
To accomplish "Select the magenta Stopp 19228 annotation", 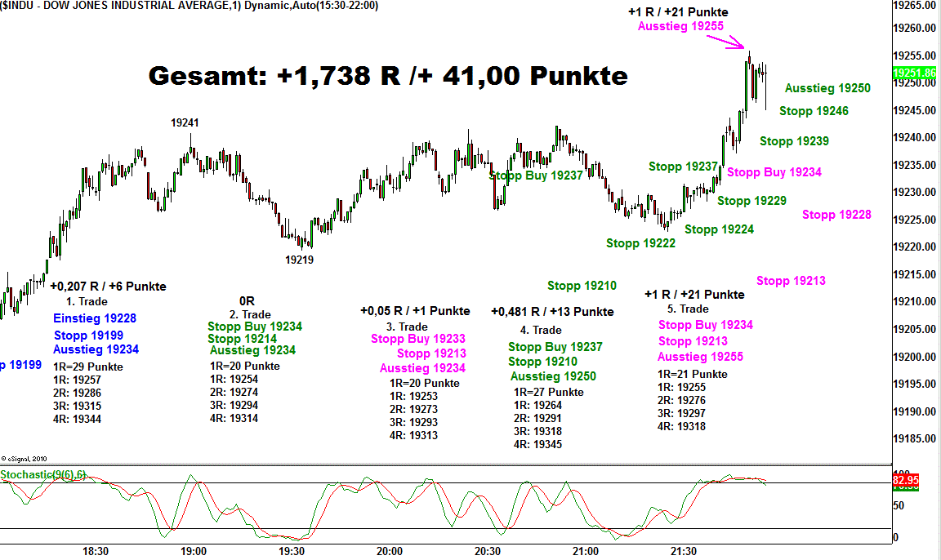I will click(836, 215).
